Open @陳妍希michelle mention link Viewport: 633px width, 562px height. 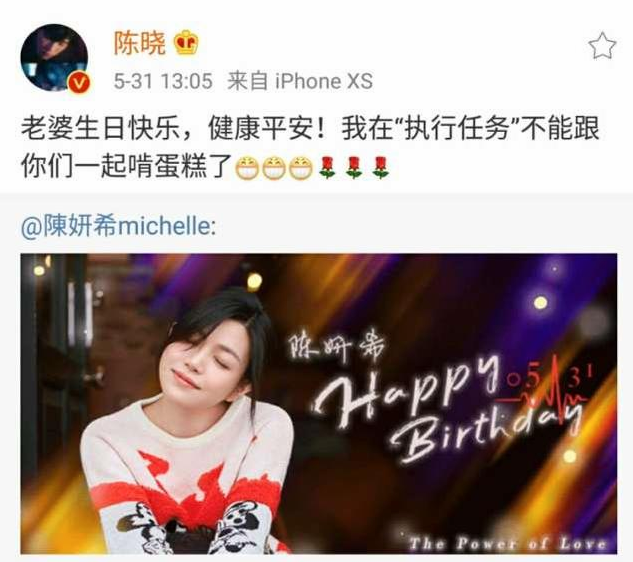point(118,225)
